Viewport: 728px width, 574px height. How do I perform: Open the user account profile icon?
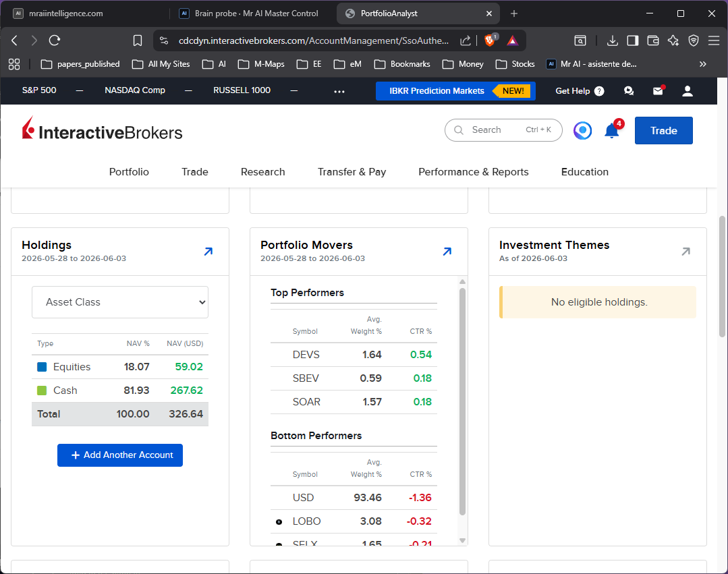tap(688, 91)
